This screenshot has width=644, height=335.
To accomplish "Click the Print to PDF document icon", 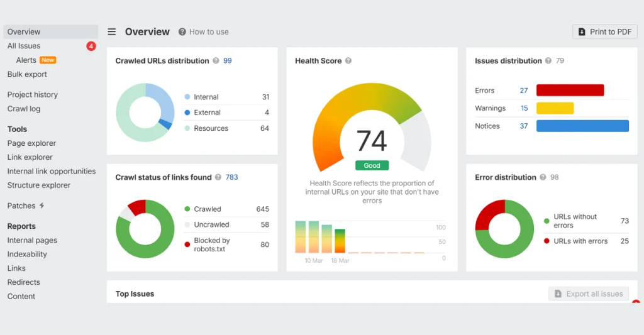I will [x=582, y=31].
